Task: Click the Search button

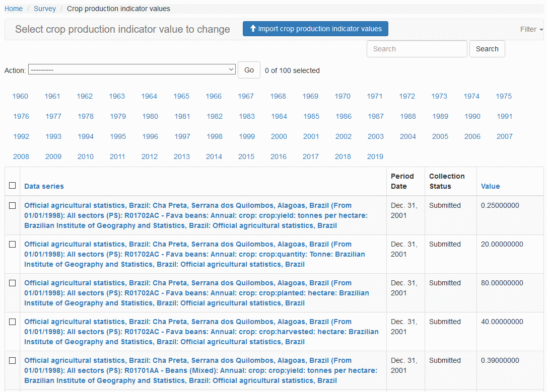Action: (x=487, y=49)
